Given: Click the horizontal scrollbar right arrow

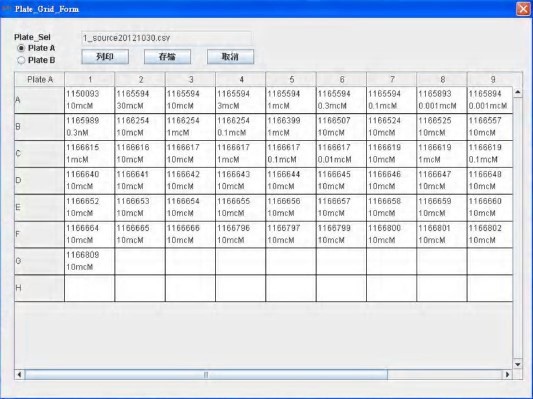Looking at the screenshot, I should click(507, 375).
